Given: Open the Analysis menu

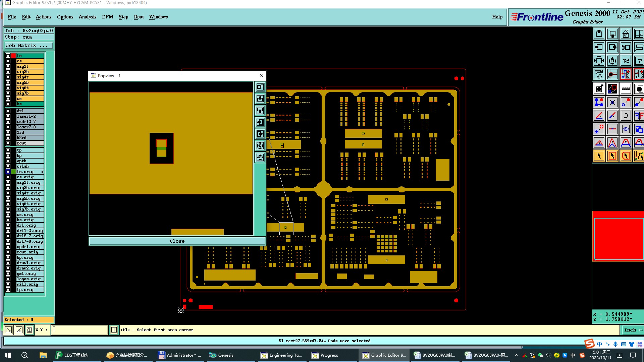Looking at the screenshot, I should click(87, 17).
